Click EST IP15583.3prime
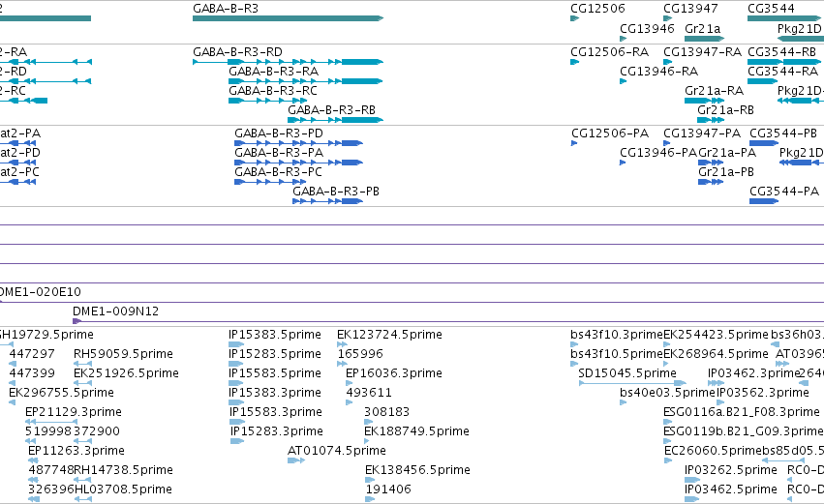824x504 pixels. point(276,413)
